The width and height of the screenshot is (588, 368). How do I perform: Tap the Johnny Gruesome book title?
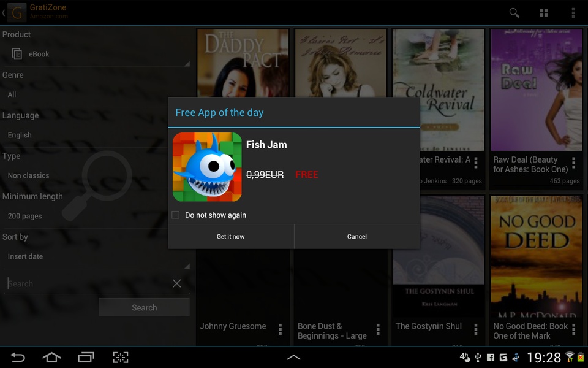point(233,326)
